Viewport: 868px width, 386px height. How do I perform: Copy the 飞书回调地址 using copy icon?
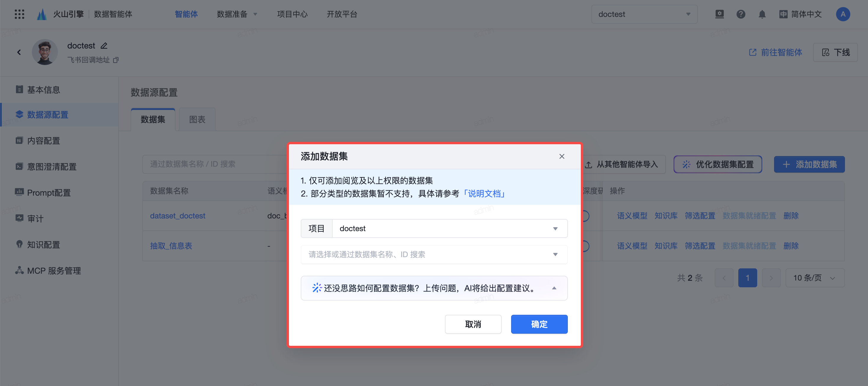coord(116,60)
